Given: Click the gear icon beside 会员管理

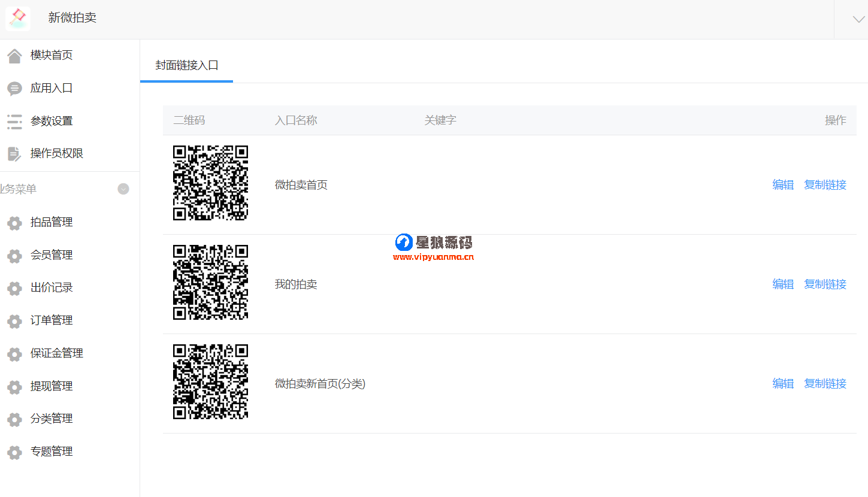Looking at the screenshot, I should (x=14, y=256).
